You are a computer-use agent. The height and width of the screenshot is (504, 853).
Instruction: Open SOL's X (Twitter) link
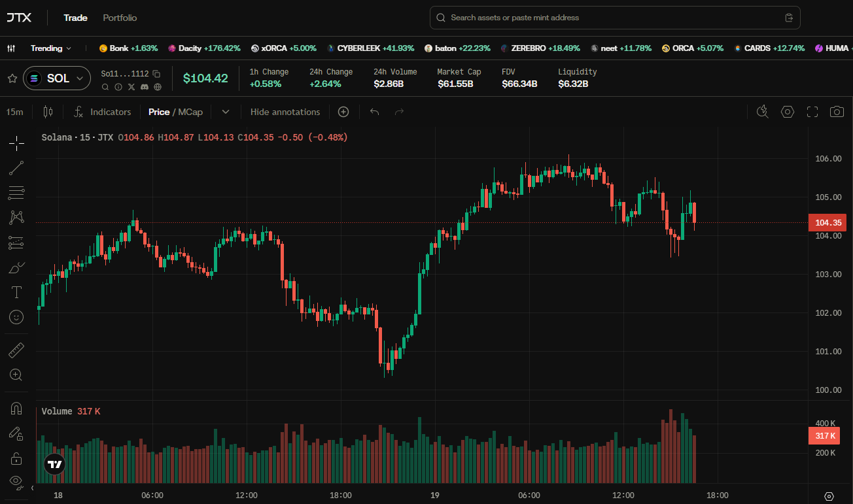pyautogui.click(x=131, y=86)
